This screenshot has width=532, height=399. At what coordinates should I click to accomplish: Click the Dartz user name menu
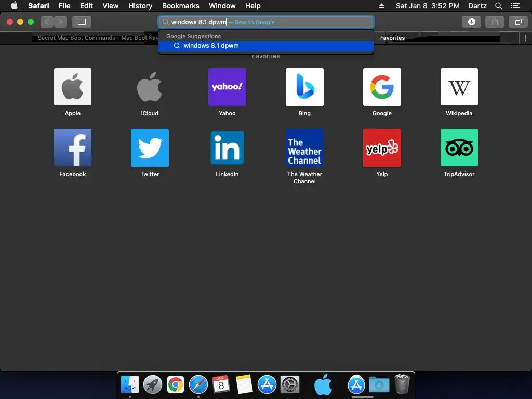coord(477,6)
